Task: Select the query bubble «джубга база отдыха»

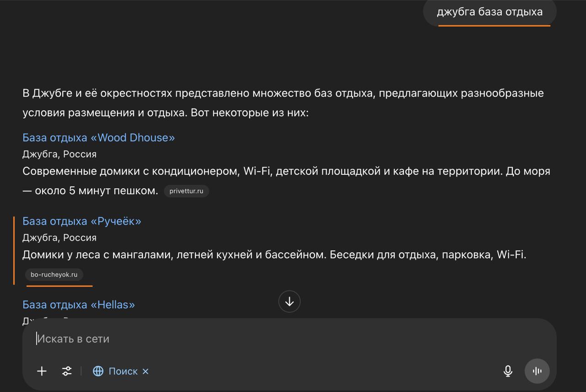Action: (x=489, y=11)
